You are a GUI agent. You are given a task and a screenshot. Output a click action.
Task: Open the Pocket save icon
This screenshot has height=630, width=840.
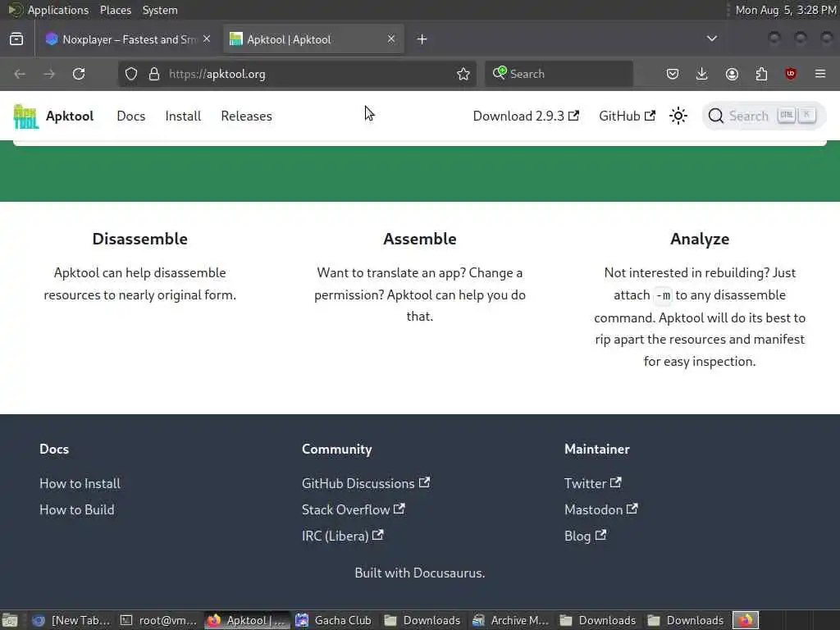tap(673, 74)
